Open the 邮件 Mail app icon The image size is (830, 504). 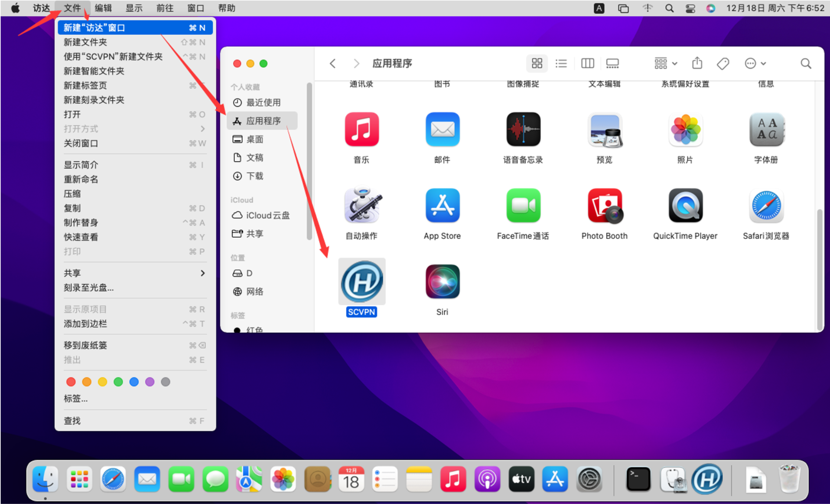coord(442,130)
